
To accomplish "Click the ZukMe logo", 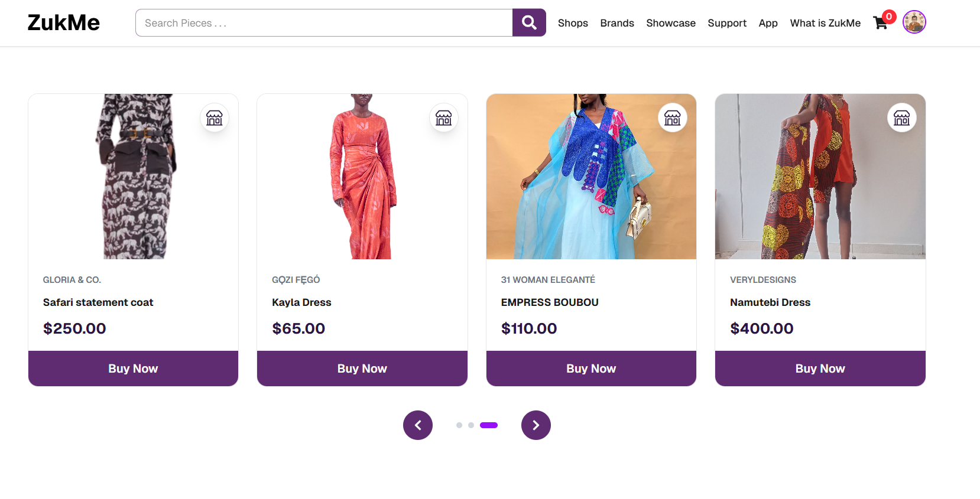I will [64, 22].
